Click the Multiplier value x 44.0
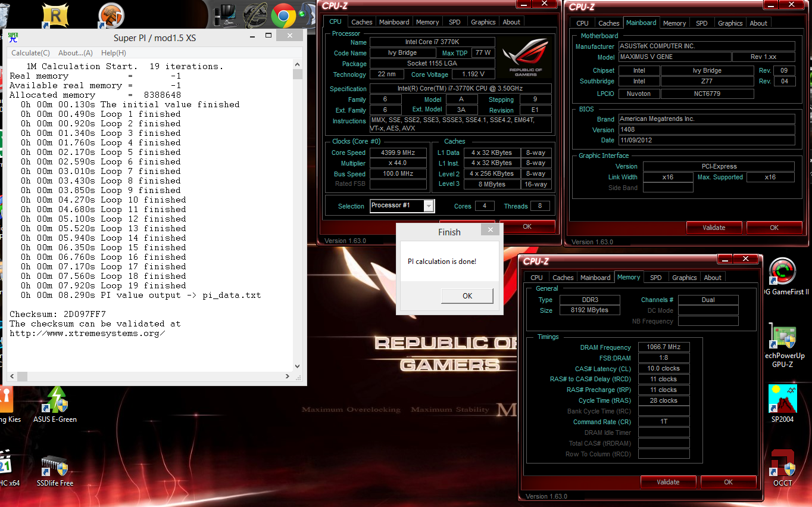This screenshot has height=507, width=812. point(398,163)
